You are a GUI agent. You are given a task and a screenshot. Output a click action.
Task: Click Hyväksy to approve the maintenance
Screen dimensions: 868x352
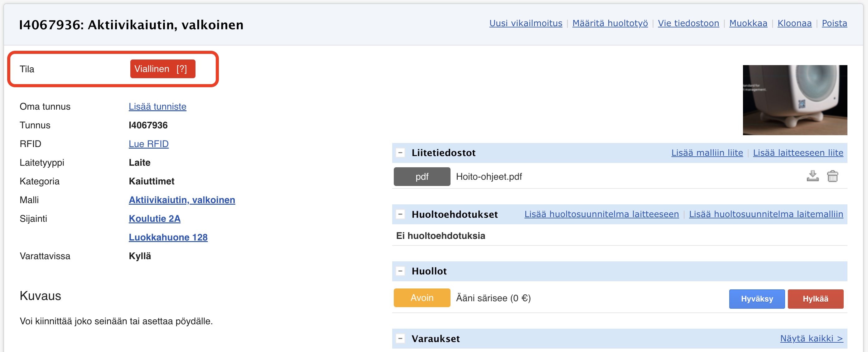click(756, 298)
